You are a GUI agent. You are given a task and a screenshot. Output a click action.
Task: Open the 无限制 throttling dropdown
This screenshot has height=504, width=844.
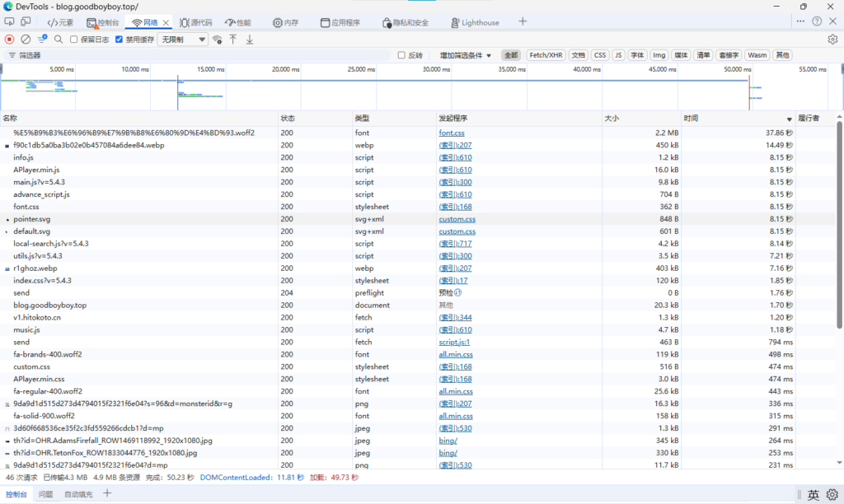(184, 39)
